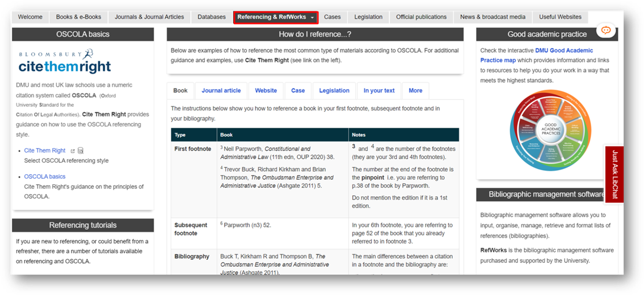Open the Books & e-Books tab
The image size is (644, 295).
(x=78, y=17)
